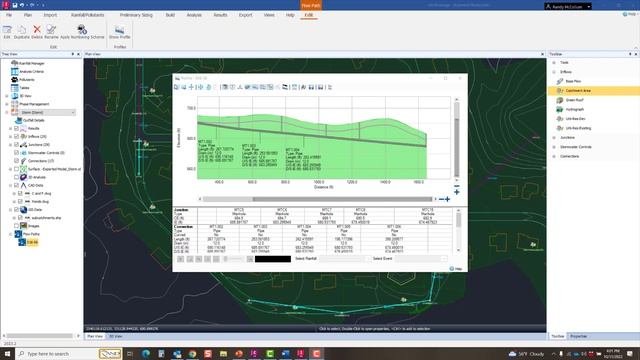Click minus zoom icon beside horizontal scrollbar
This screenshot has height=360, width=640.
441,199
